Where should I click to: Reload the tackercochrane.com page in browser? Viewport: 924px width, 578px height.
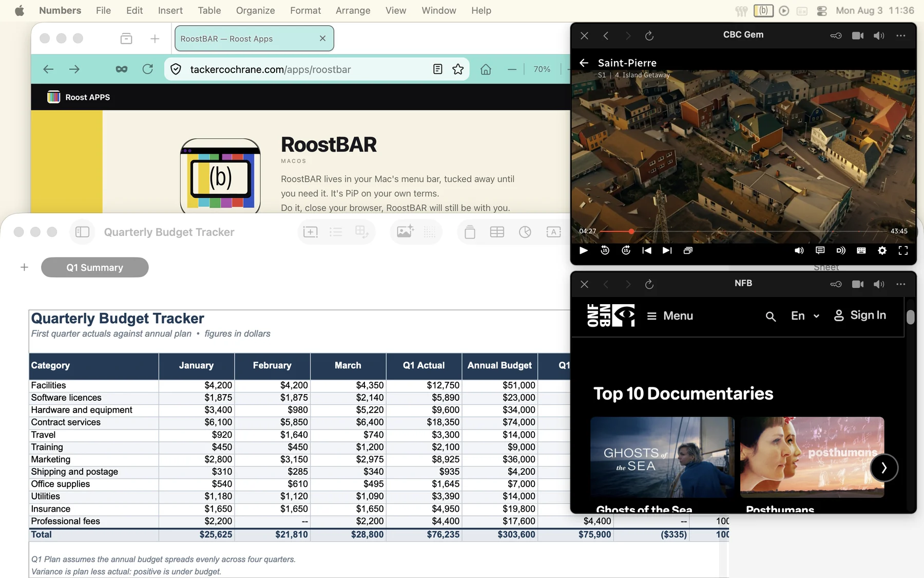tap(148, 69)
